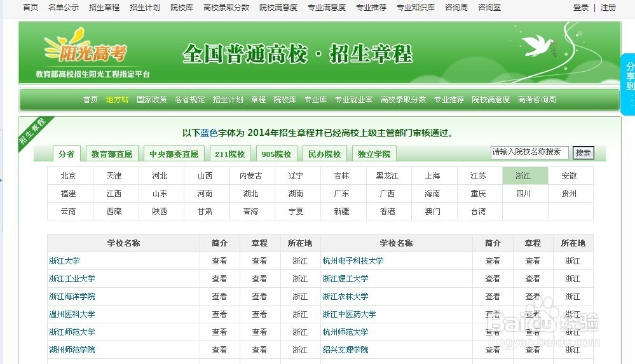Screen dimensions: 635x364
Task: Switch to the 分省 tab
Action: pyautogui.click(x=66, y=154)
